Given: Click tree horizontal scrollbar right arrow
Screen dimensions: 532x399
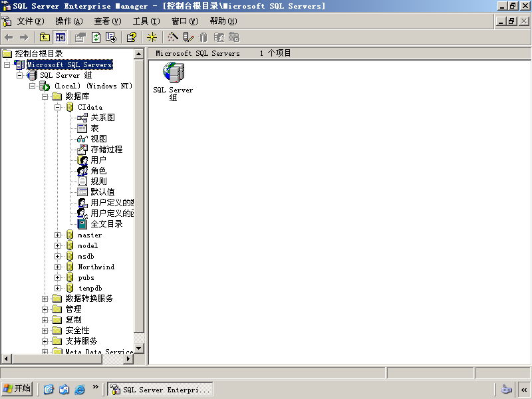Looking at the screenshot, I should [x=128, y=358].
